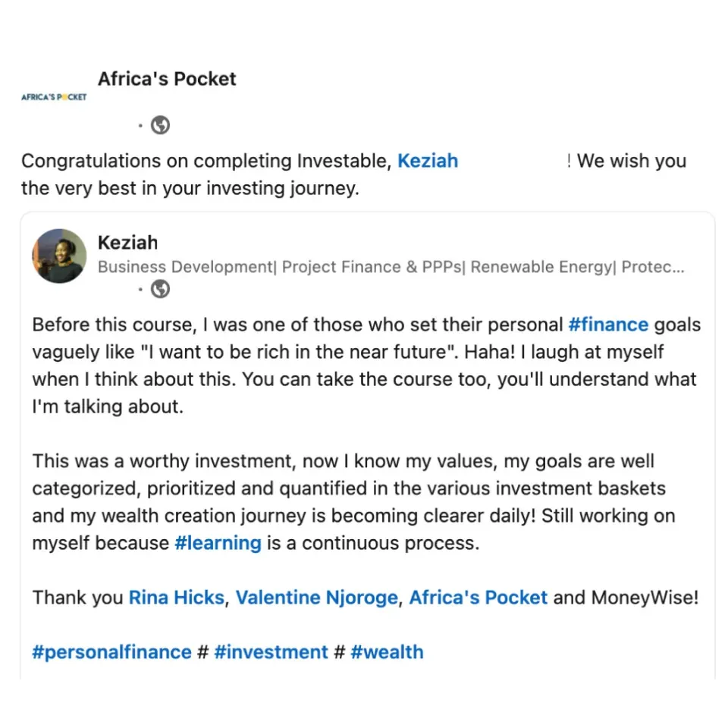The width and height of the screenshot is (728, 728).
Task: Open Africa's Pocket page from post header name
Action: tap(167, 79)
